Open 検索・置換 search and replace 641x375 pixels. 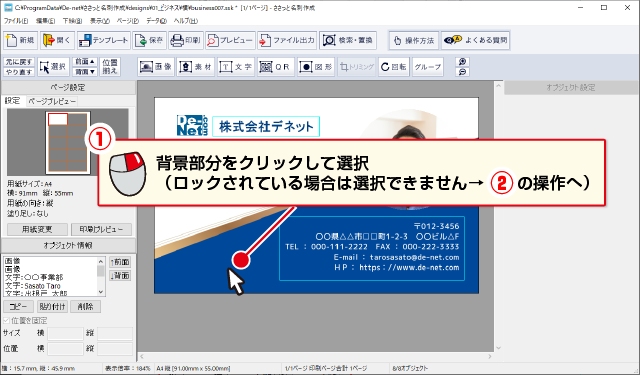[x=348, y=40]
